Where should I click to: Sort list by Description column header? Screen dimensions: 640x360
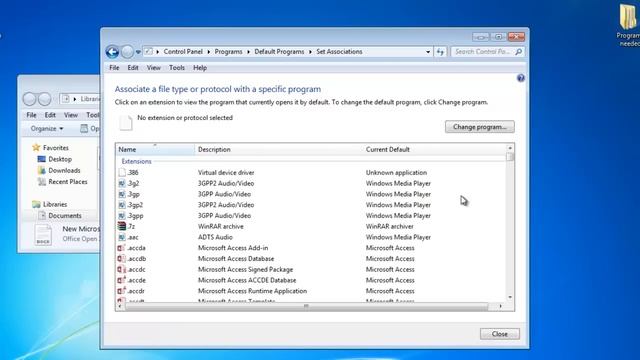[x=278, y=149]
